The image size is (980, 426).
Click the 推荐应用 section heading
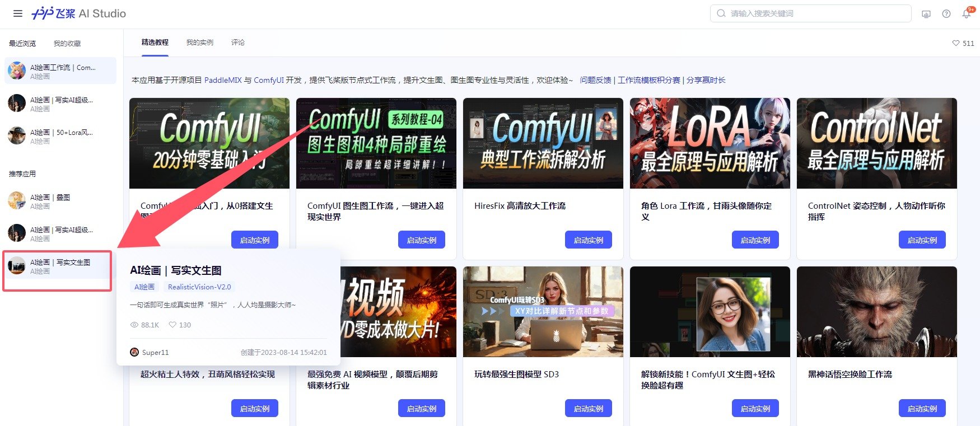pyautogui.click(x=22, y=174)
